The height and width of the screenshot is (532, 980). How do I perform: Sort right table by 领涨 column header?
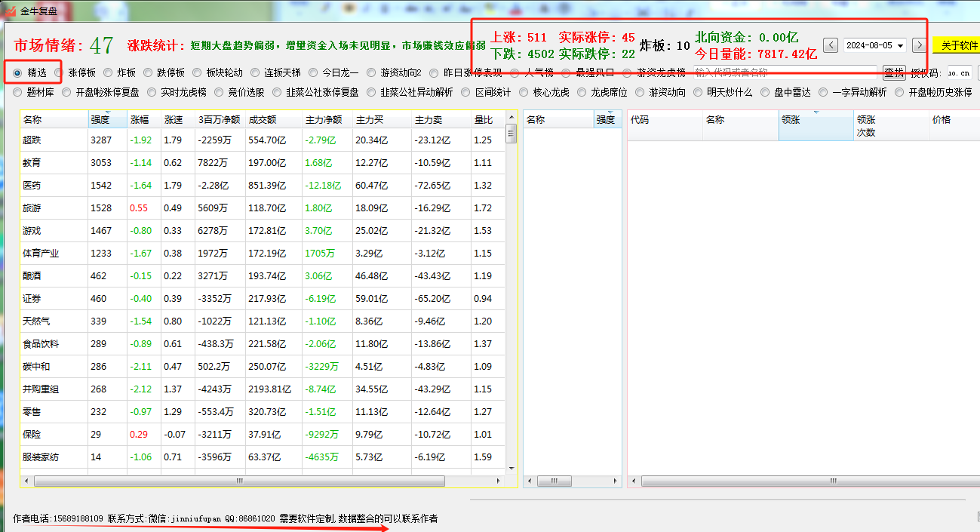pyautogui.click(x=815, y=120)
